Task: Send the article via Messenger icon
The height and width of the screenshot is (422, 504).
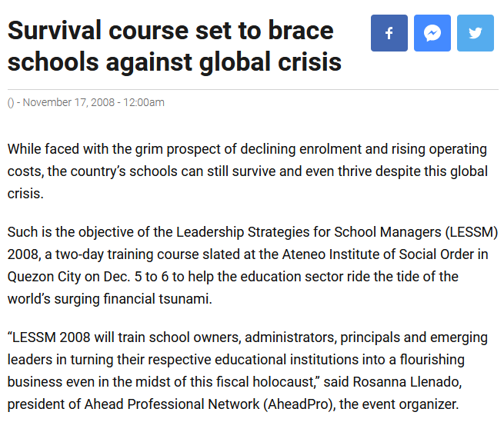Action: (432, 33)
